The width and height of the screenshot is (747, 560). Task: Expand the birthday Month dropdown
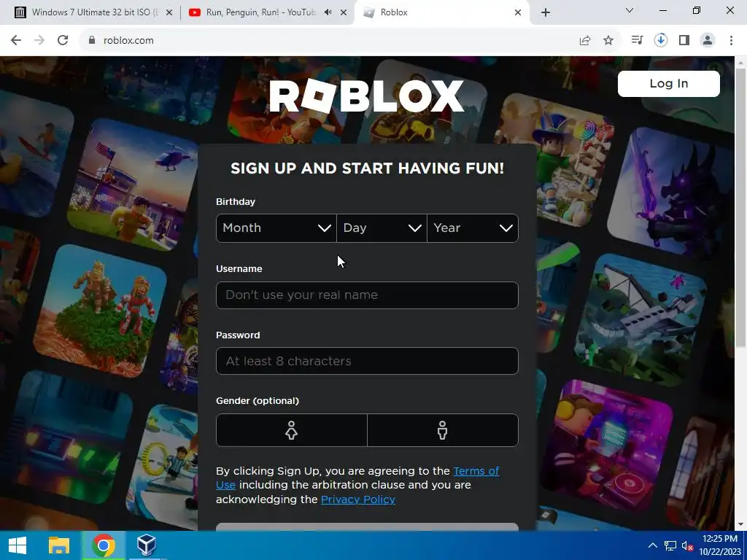(x=276, y=228)
